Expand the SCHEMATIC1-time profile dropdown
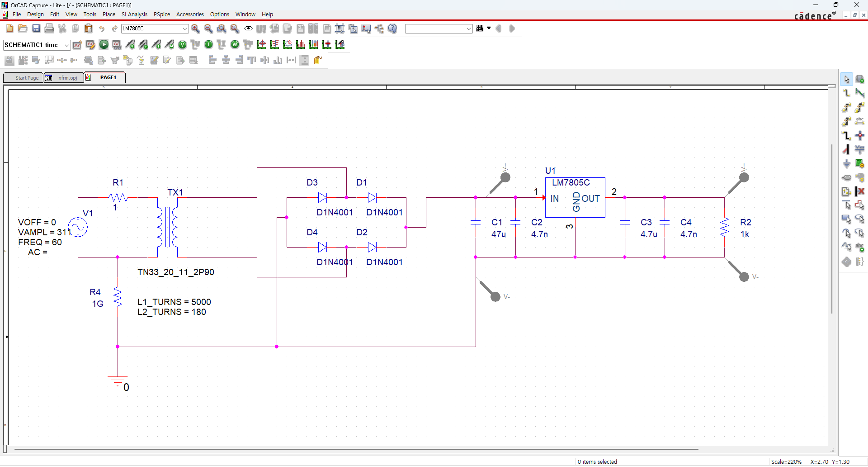Image resolution: width=868 pixels, height=467 pixels. point(67,45)
